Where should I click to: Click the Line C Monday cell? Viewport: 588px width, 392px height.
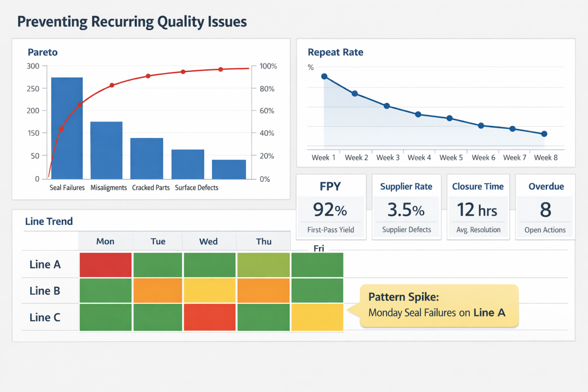pyautogui.click(x=106, y=317)
